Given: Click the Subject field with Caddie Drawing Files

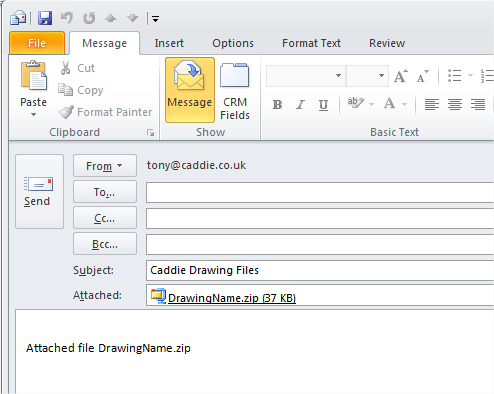Looking at the screenshot, I should [320, 270].
